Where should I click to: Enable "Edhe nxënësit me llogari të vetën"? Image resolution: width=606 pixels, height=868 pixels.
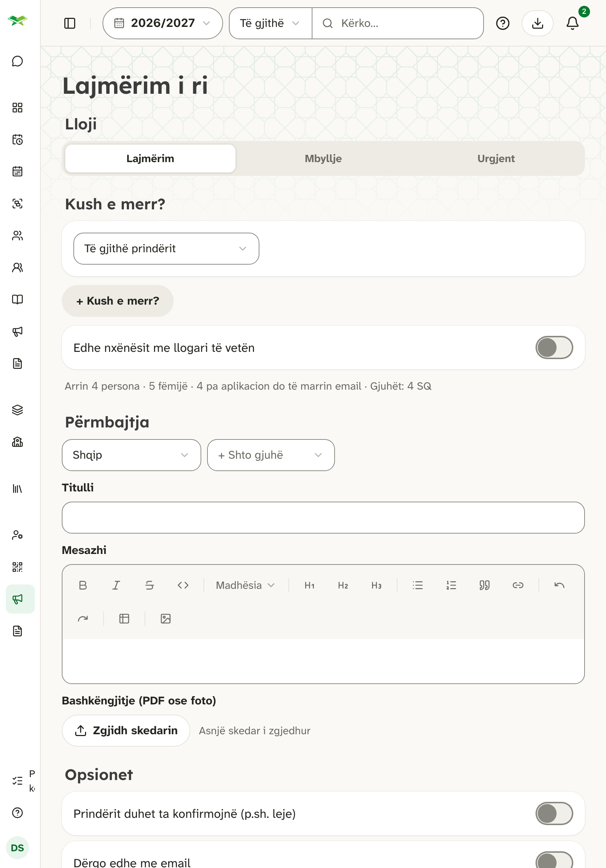pyautogui.click(x=554, y=347)
